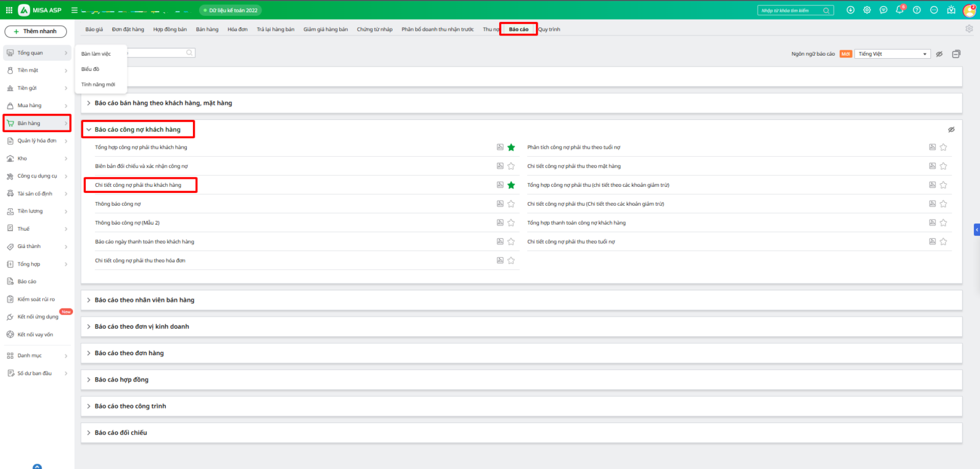Open Kho in the left sidebar
The width and height of the screenshot is (980, 469).
pyautogui.click(x=23, y=159)
